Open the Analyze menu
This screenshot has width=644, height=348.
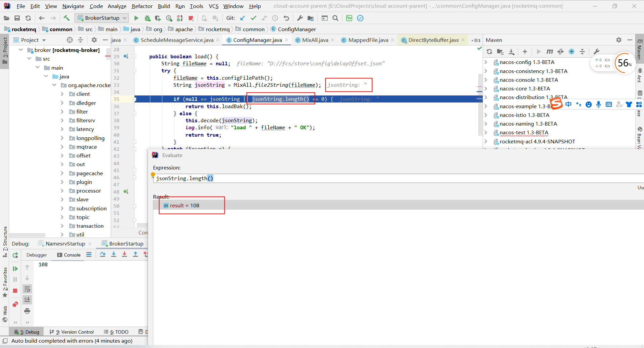(117, 6)
